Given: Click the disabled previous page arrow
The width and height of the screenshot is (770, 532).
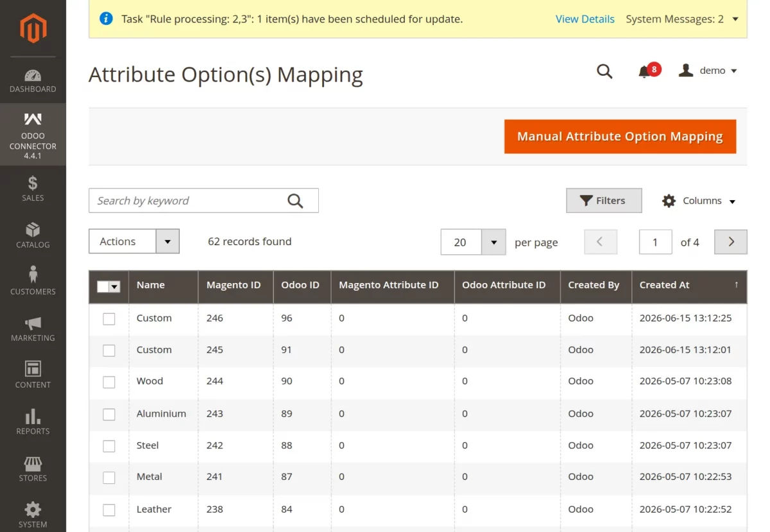Looking at the screenshot, I should click(601, 242).
